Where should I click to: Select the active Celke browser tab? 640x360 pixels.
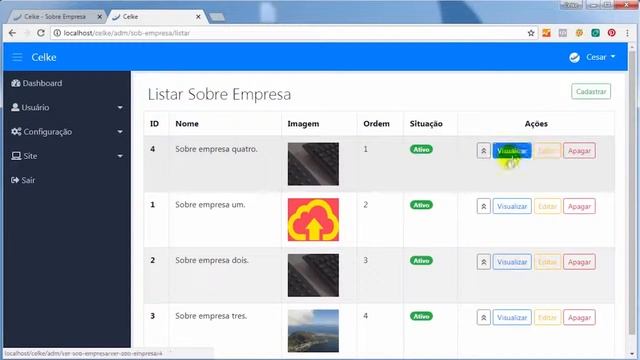coord(157,17)
